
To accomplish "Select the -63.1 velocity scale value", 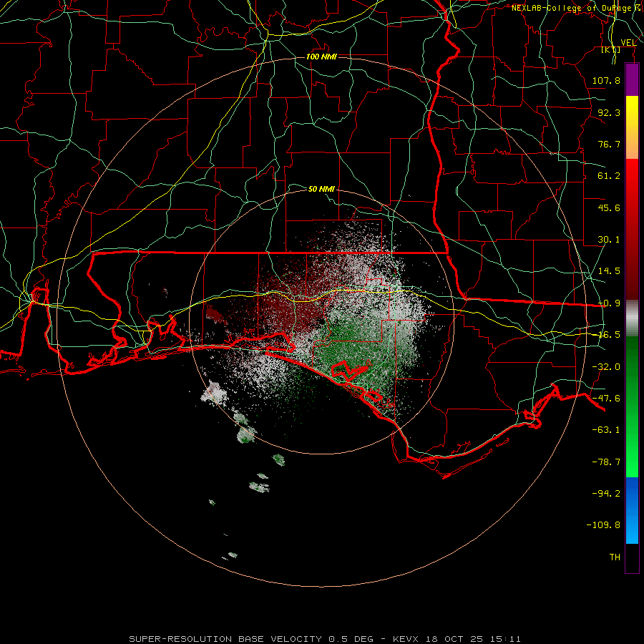I will pyautogui.click(x=606, y=430).
